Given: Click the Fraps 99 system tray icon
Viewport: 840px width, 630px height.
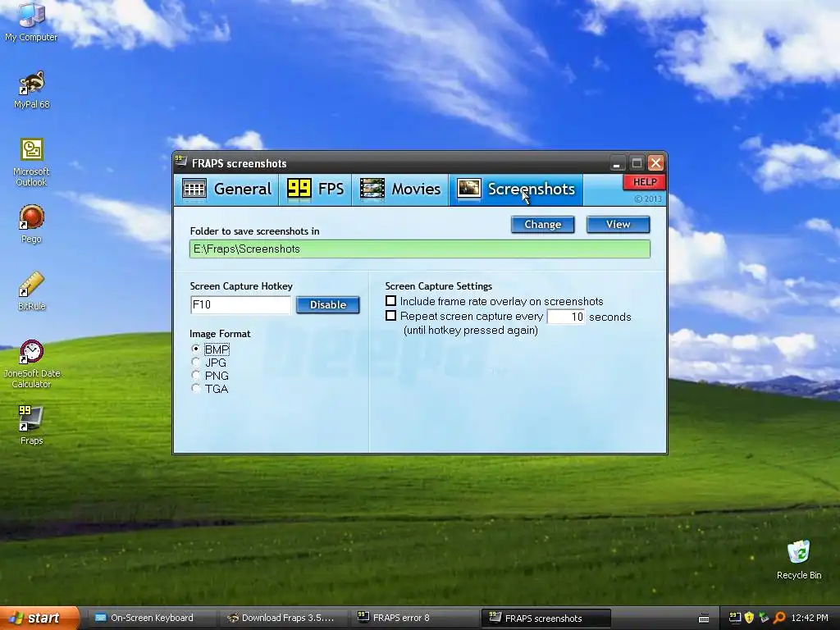Looking at the screenshot, I should coord(734,618).
